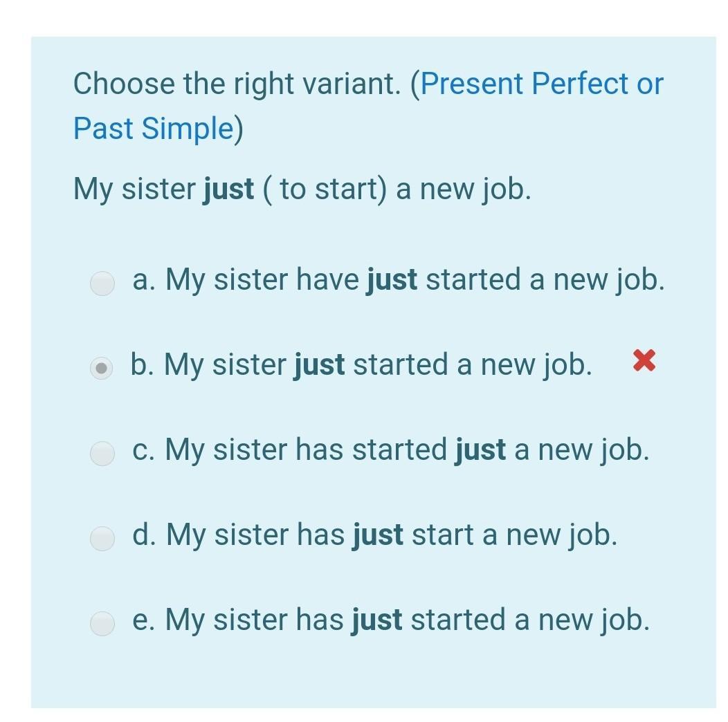Screen dimensions: 728x722
Task: Click answer text "My sister has just start"
Action: (x=374, y=535)
